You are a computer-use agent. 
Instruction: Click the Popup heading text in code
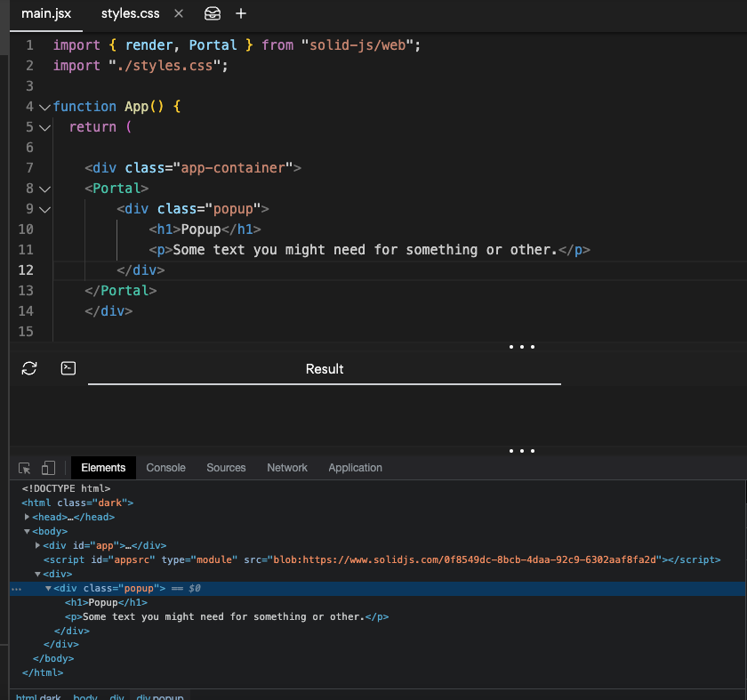(x=201, y=230)
